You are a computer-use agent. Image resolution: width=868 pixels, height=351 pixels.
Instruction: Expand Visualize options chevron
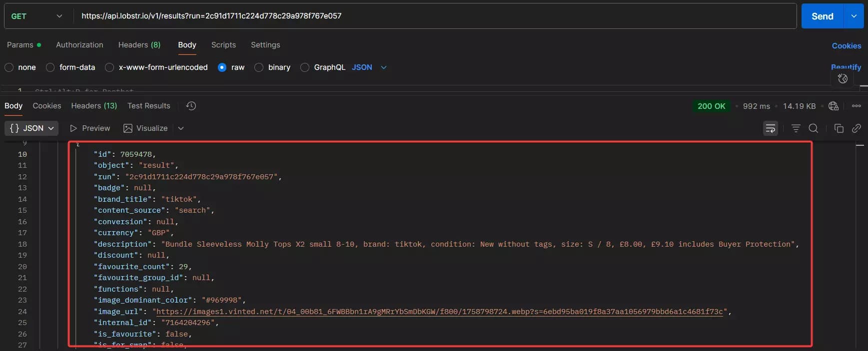[x=181, y=128]
